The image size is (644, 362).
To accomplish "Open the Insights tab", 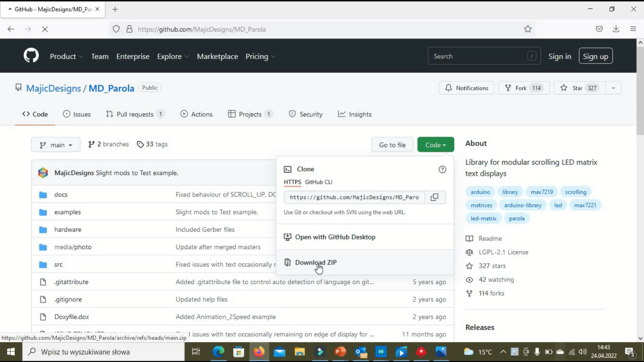I will pyautogui.click(x=355, y=114).
